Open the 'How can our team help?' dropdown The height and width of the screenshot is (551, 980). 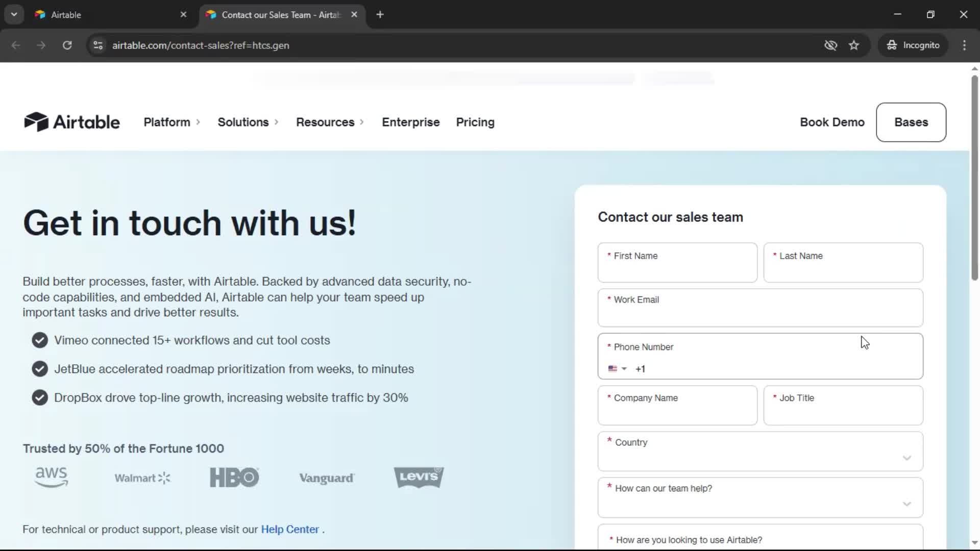(x=760, y=498)
